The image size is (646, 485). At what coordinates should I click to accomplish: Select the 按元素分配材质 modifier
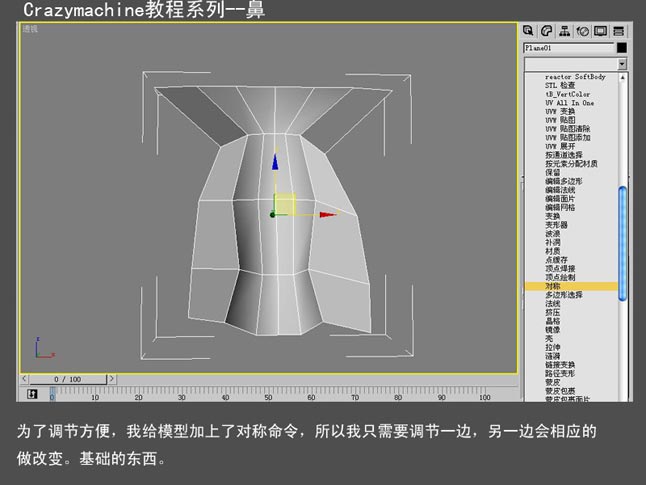[571, 164]
